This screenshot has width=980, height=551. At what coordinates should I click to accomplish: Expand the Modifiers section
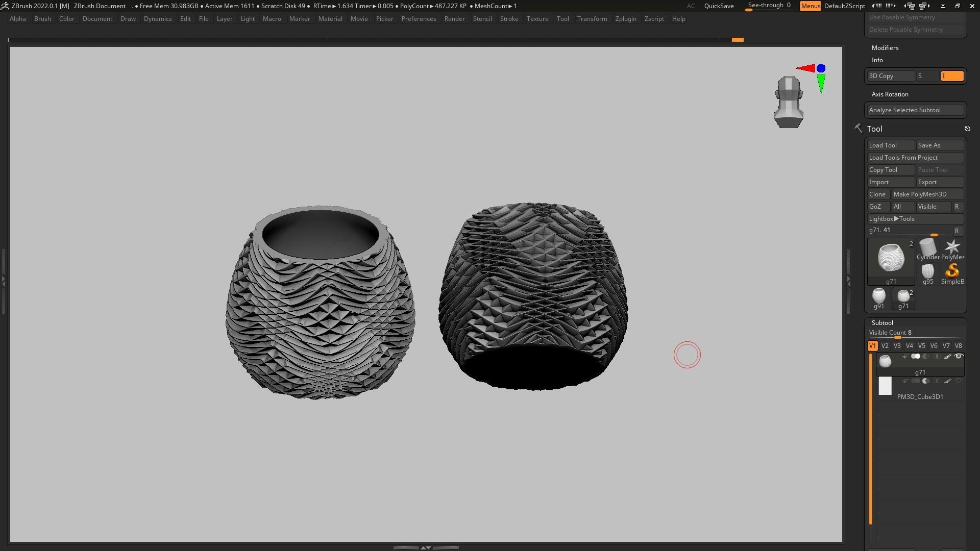[885, 48]
